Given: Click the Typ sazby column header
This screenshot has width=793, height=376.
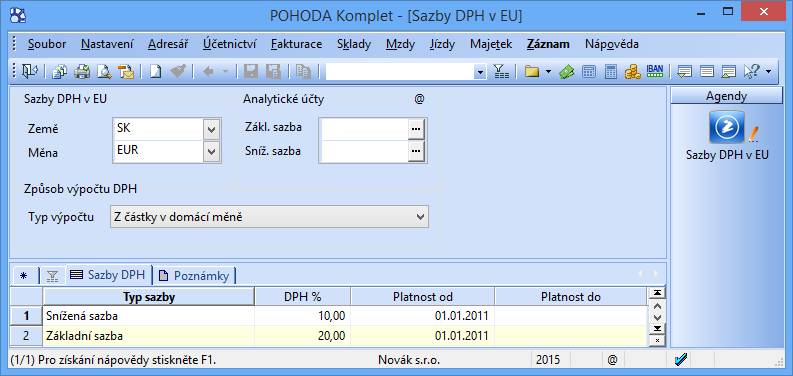Looking at the screenshot, I should pyautogui.click(x=149, y=297).
